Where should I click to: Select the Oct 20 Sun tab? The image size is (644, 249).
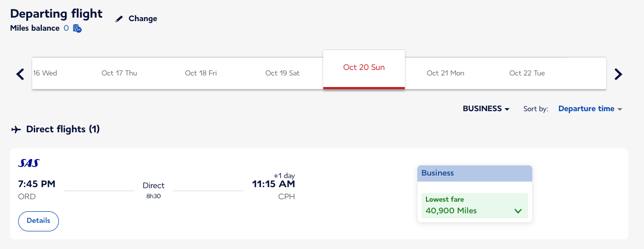click(x=364, y=68)
